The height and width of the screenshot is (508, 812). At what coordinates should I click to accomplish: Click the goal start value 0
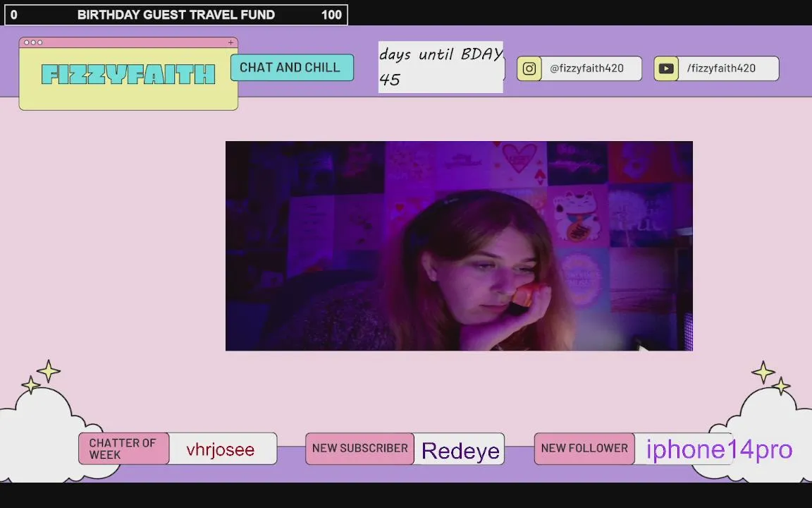(x=13, y=15)
